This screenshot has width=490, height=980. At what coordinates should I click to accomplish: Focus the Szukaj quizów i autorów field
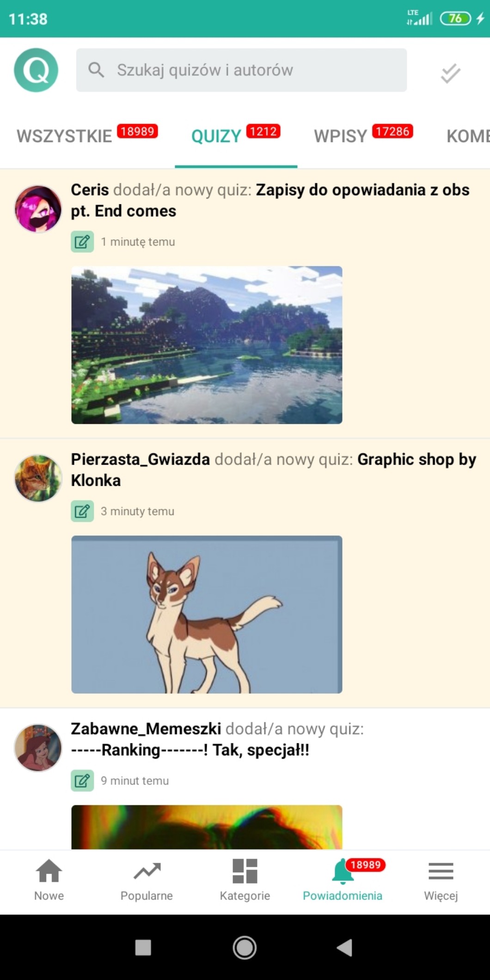coord(241,70)
